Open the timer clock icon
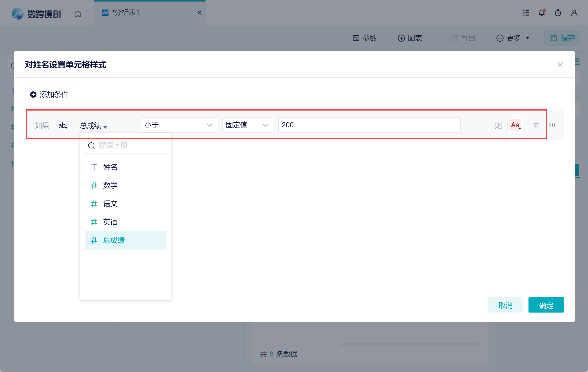 [558, 13]
